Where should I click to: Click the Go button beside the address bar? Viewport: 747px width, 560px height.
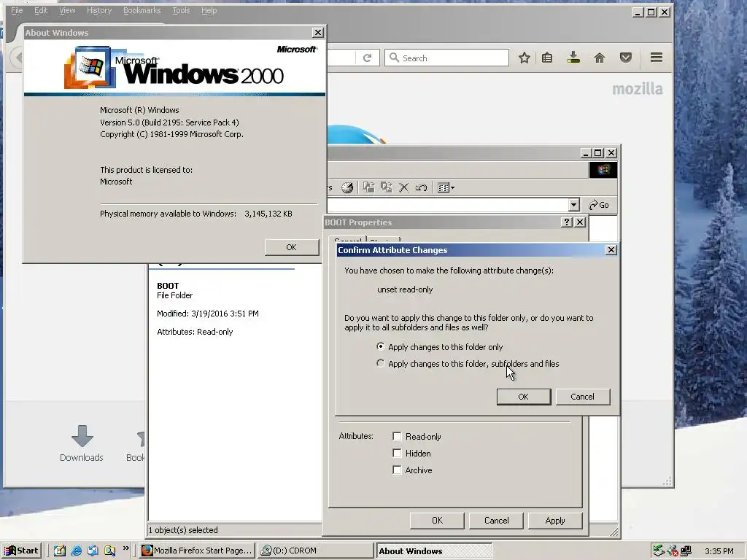[600, 205]
